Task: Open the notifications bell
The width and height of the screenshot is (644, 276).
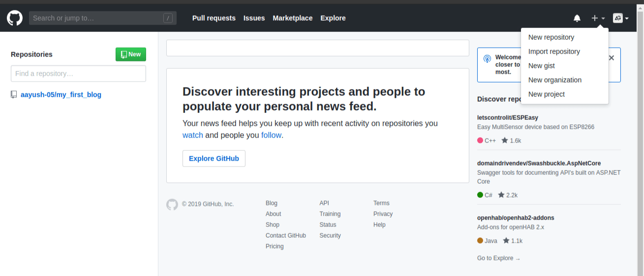Action: click(577, 18)
